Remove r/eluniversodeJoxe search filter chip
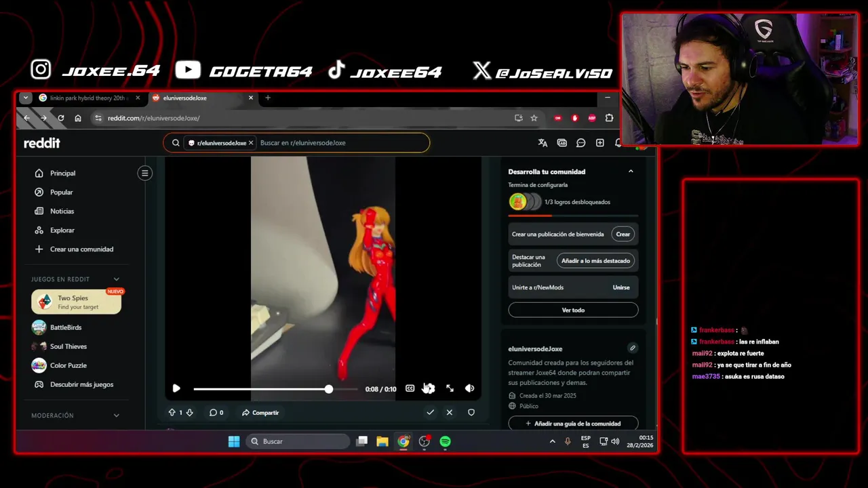The height and width of the screenshot is (488, 868). pos(251,143)
